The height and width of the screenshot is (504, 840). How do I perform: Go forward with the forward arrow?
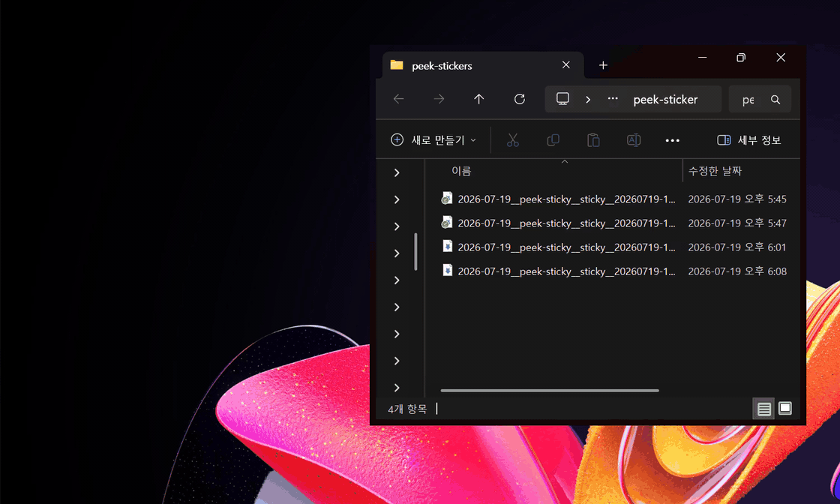(x=439, y=99)
